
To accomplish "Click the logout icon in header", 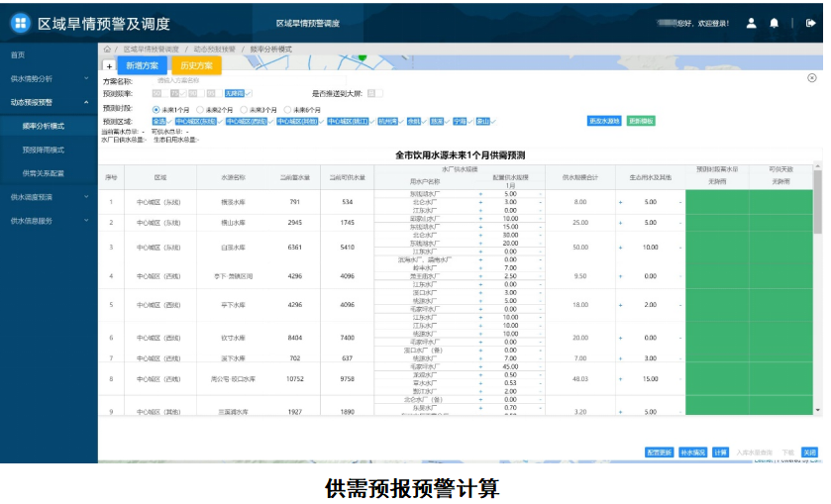I will (810, 24).
